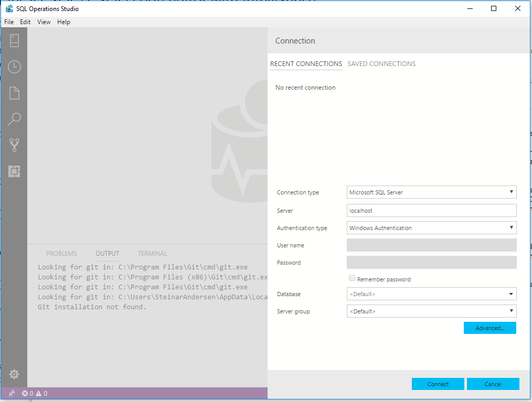The width and height of the screenshot is (532, 402).
Task: Switch to the Terminal panel tab
Action: click(152, 254)
